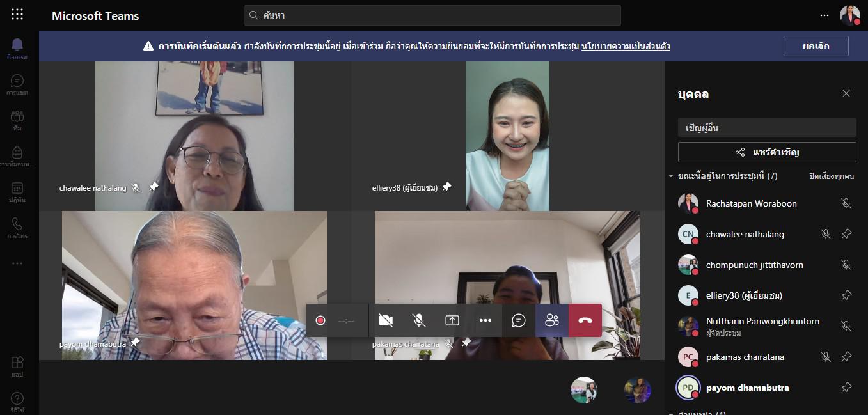The image size is (868, 415).
Task: Expand the suggestions section at panel bottom
Action: pyautogui.click(x=671, y=412)
